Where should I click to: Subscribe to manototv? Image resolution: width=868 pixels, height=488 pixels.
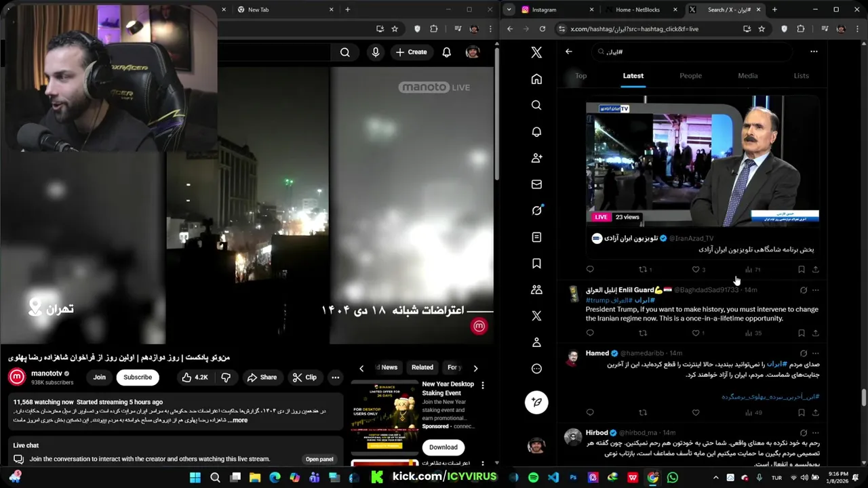[138, 378]
